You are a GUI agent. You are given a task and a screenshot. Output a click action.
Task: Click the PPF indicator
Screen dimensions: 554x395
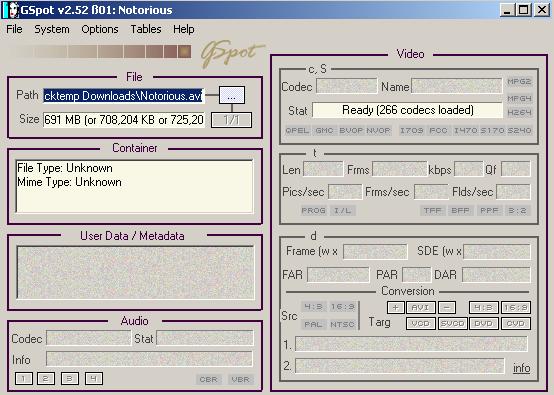point(489,211)
